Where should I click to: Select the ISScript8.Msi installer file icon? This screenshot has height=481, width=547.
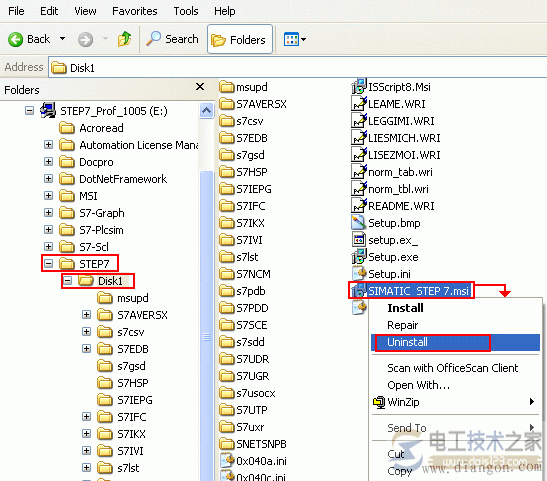click(x=359, y=87)
